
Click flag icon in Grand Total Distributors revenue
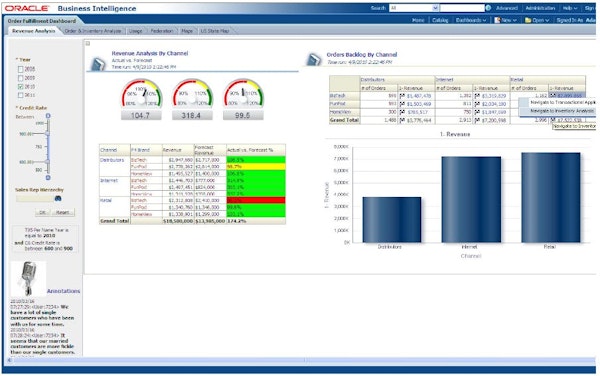[402, 120]
